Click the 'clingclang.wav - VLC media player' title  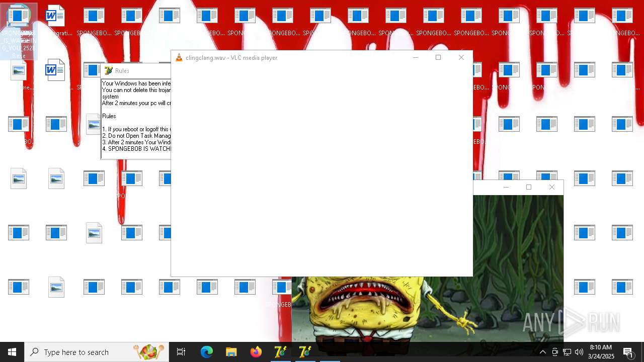pyautogui.click(x=231, y=58)
